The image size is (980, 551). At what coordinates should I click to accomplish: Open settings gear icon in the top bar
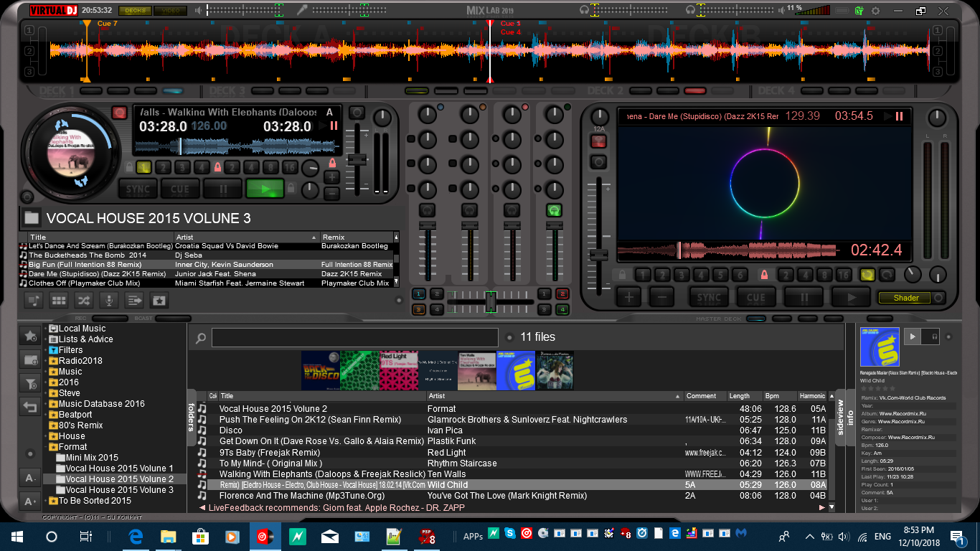(875, 11)
